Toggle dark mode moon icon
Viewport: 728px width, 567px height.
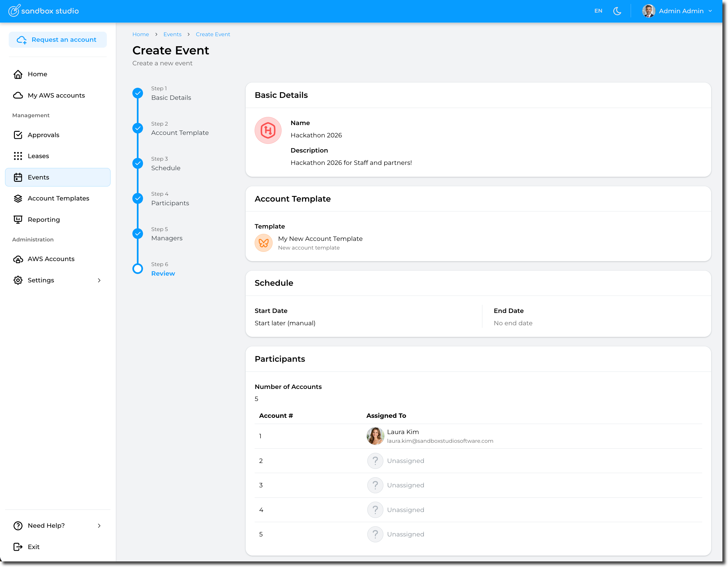(617, 11)
